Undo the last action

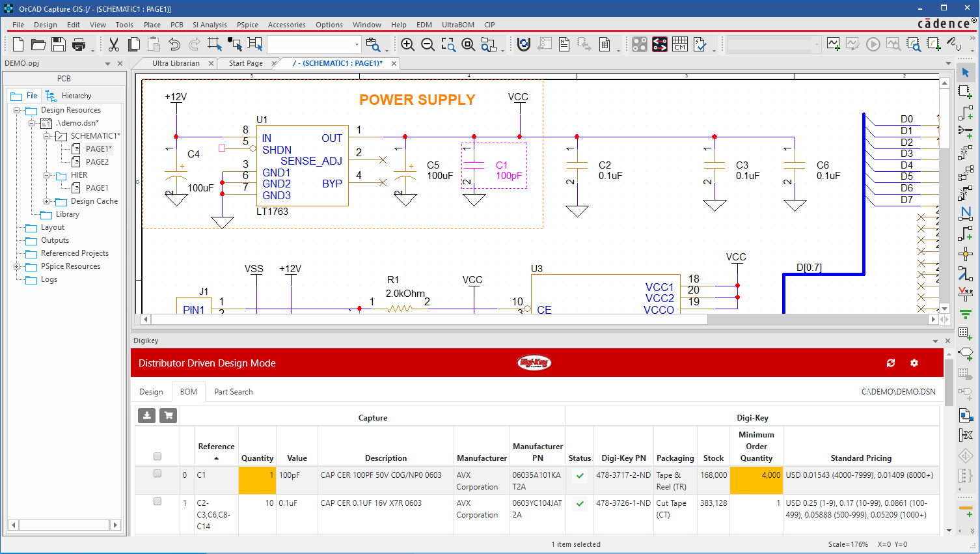(x=174, y=44)
